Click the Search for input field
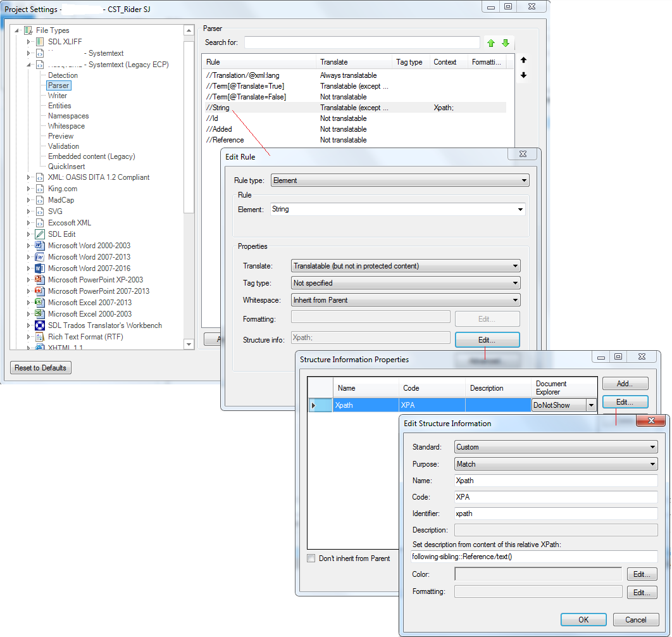Viewport: 672px width, 637px height. click(x=362, y=42)
